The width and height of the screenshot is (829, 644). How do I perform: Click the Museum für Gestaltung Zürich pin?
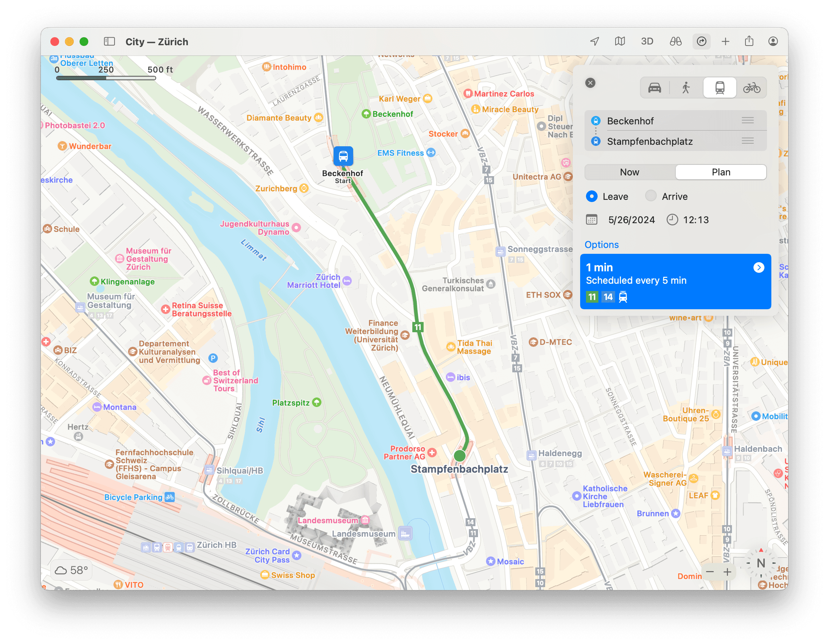click(120, 259)
